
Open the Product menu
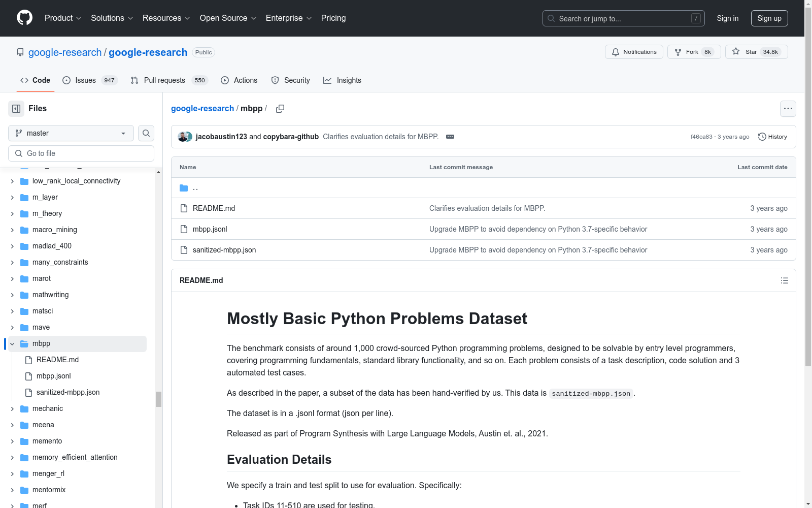[63, 18]
